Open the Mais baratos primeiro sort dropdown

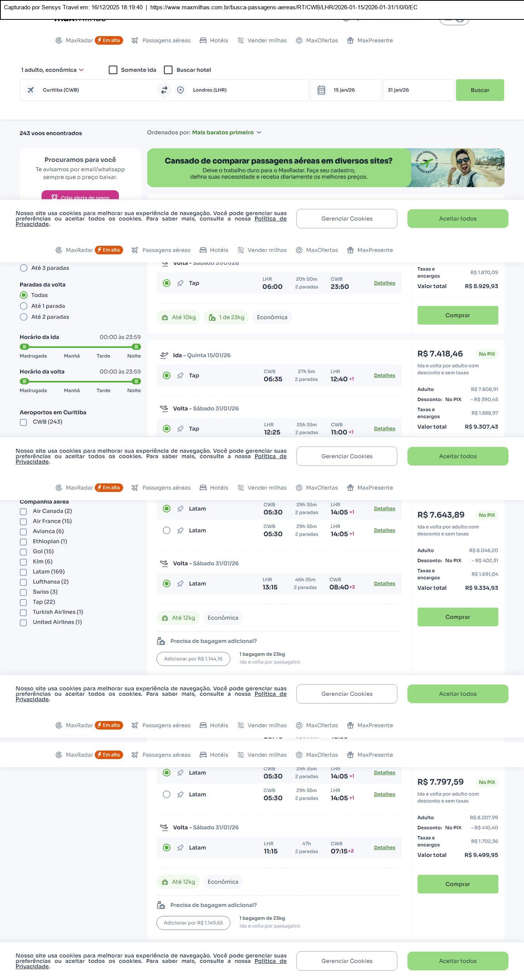click(x=226, y=132)
